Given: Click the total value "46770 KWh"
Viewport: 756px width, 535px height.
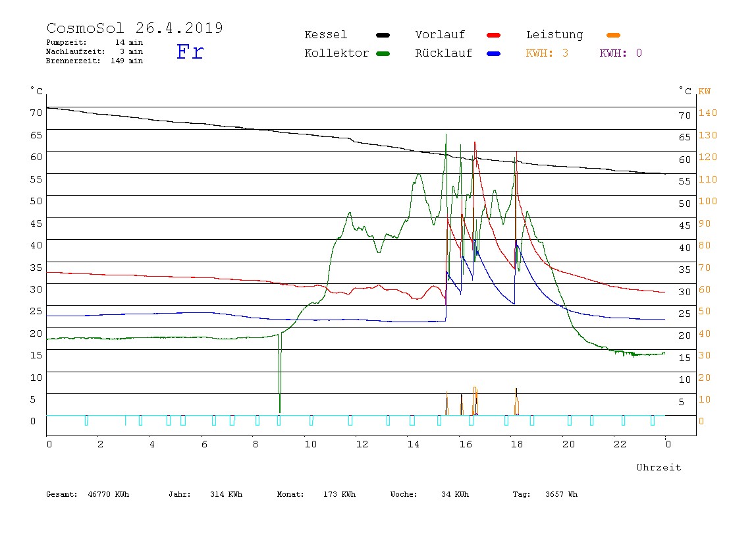Looking at the screenshot, I should (x=109, y=494).
